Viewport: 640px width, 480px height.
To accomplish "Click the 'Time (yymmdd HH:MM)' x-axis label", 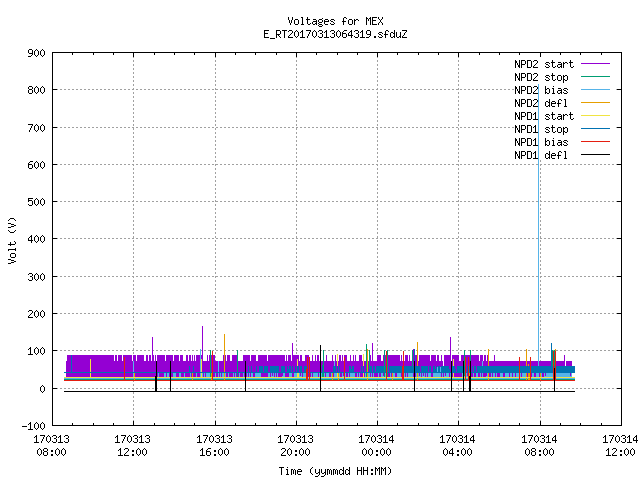I will (x=335, y=471).
